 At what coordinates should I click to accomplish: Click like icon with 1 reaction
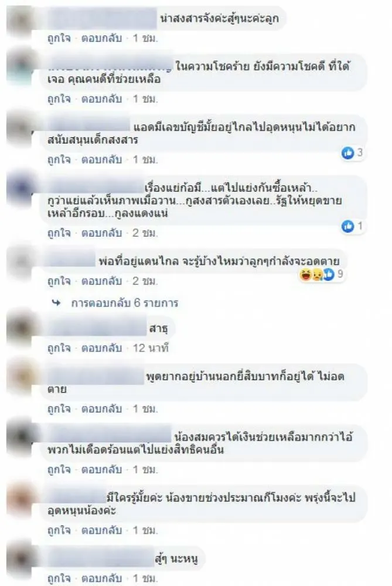[x=347, y=226]
